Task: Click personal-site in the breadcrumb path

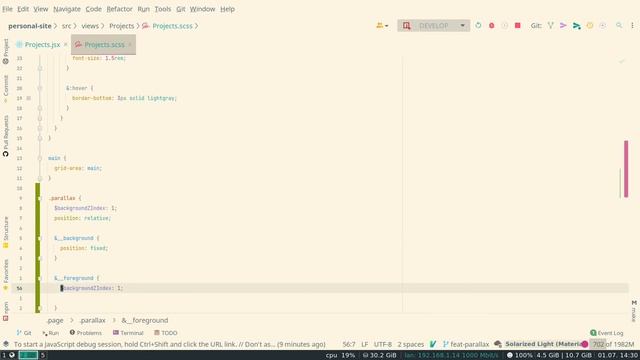Action: click(x=30, y=26)
